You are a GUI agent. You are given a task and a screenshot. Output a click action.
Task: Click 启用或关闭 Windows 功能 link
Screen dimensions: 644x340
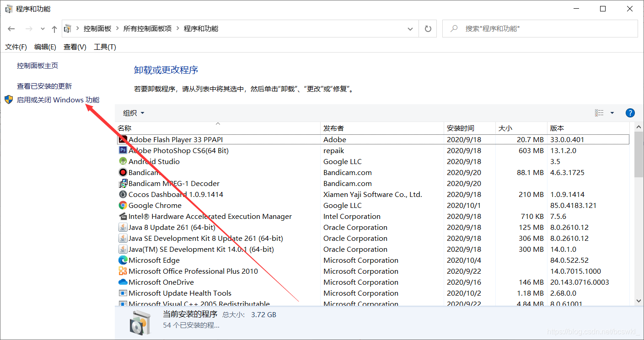pos(58,100)
